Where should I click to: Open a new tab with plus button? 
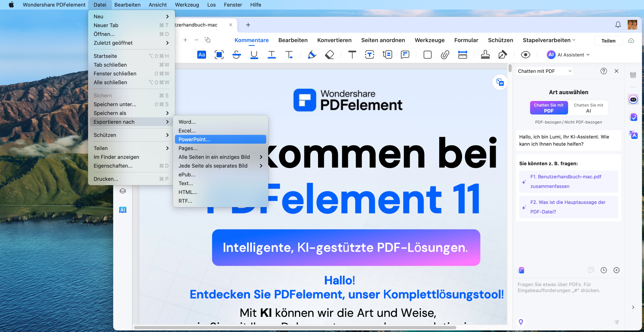pyautogui.click(x=248, y=25)
